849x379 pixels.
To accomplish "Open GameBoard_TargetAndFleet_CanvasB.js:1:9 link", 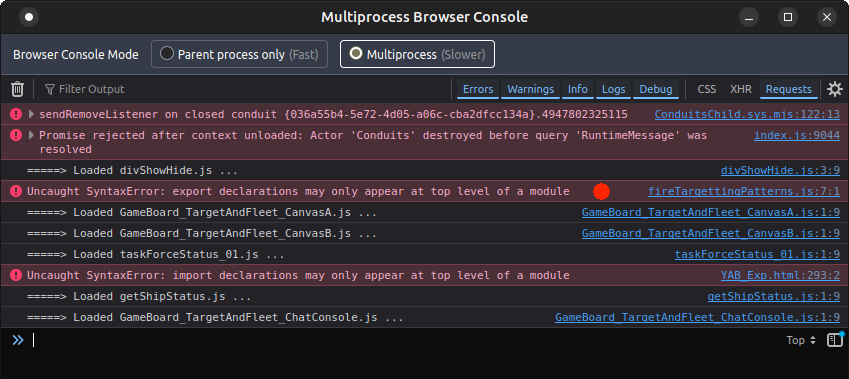I will point(711,233).
